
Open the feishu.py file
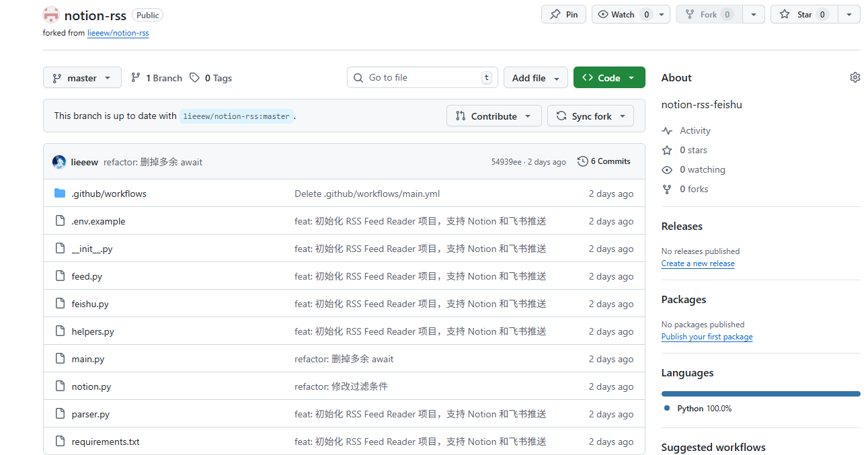coord(90,304)
